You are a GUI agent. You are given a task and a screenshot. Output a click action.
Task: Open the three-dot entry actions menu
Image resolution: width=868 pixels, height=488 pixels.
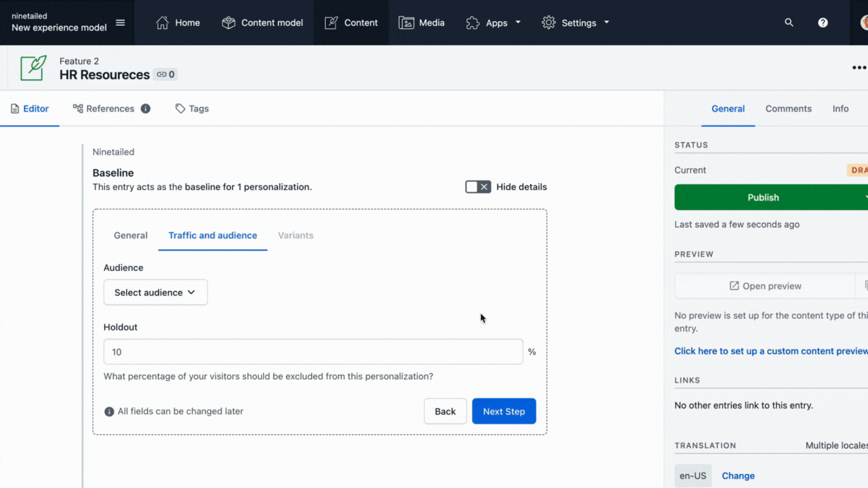(x=859, y=67)
